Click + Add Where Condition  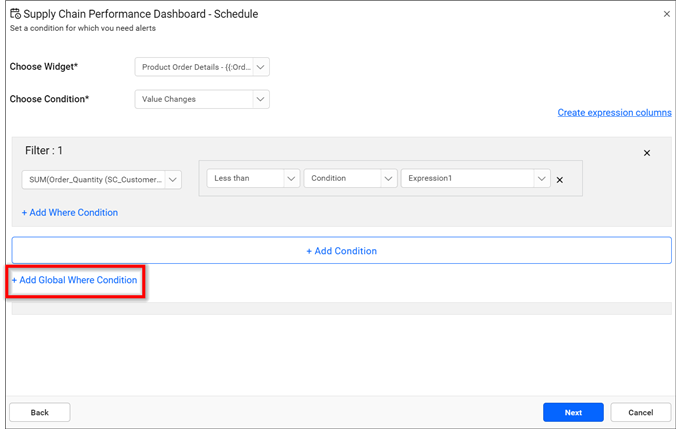coord(70,212)
